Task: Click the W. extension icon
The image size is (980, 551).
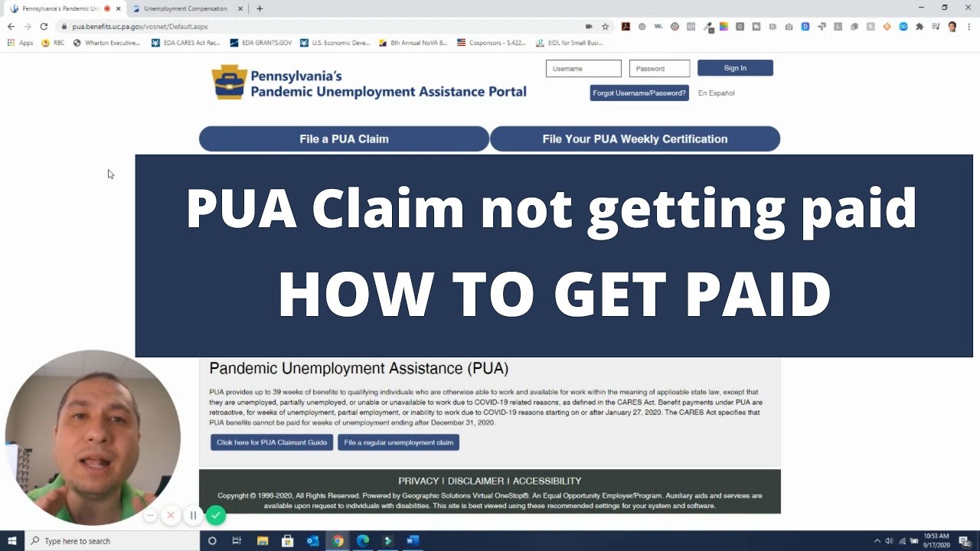Action: (658, 26)
